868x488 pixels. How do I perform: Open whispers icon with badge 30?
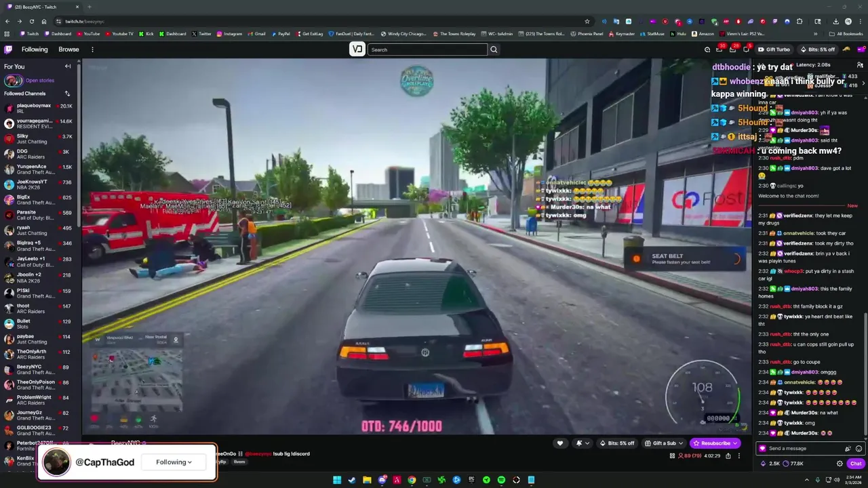click(x=719, y=49)
